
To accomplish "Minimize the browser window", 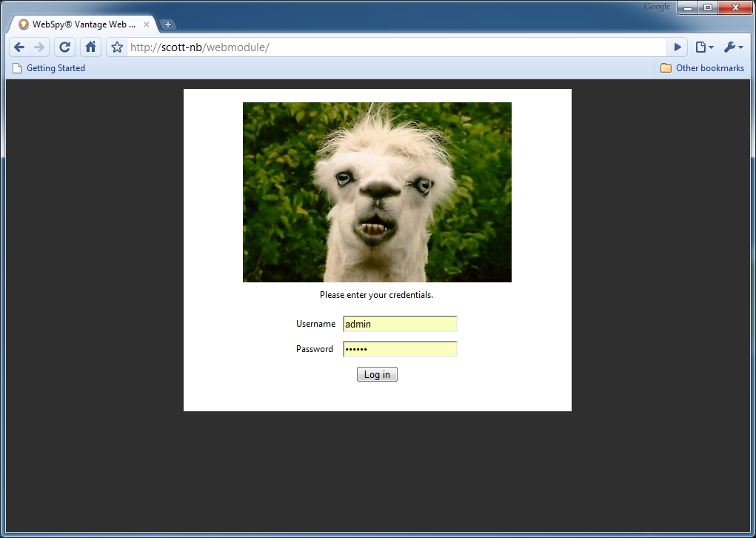I will pos(688,8).
